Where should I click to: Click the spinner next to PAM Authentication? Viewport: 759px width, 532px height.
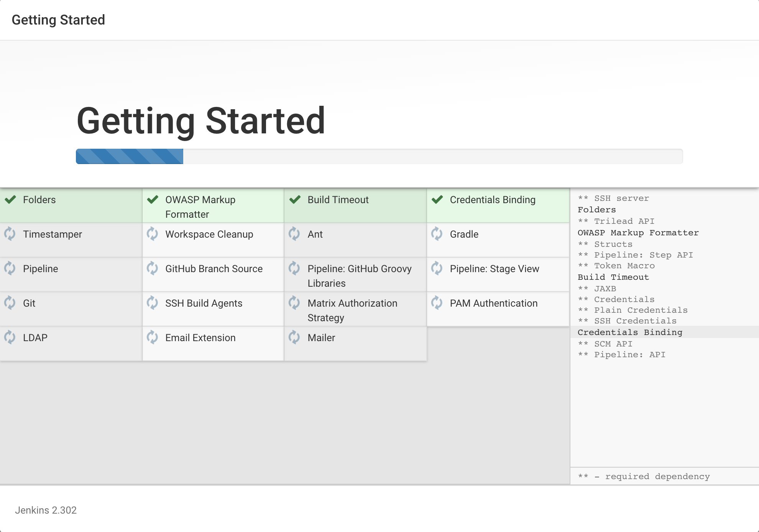[x=437, y=302]
